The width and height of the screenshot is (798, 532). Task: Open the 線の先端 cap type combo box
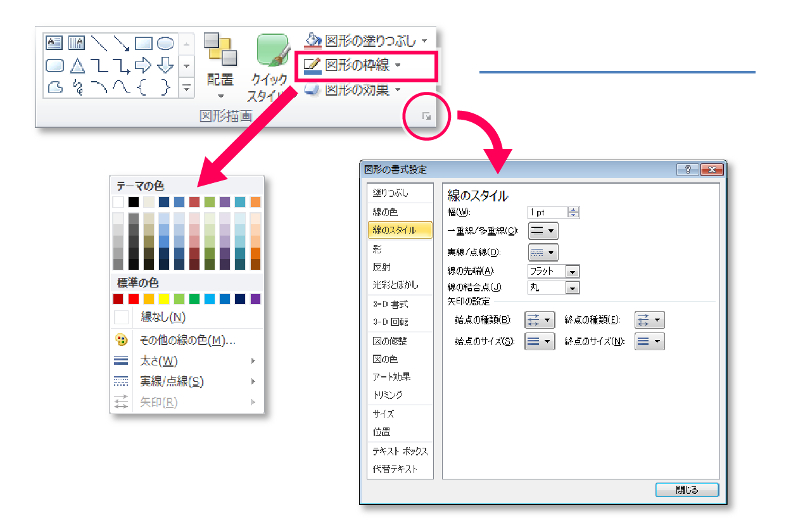point(554,271)
